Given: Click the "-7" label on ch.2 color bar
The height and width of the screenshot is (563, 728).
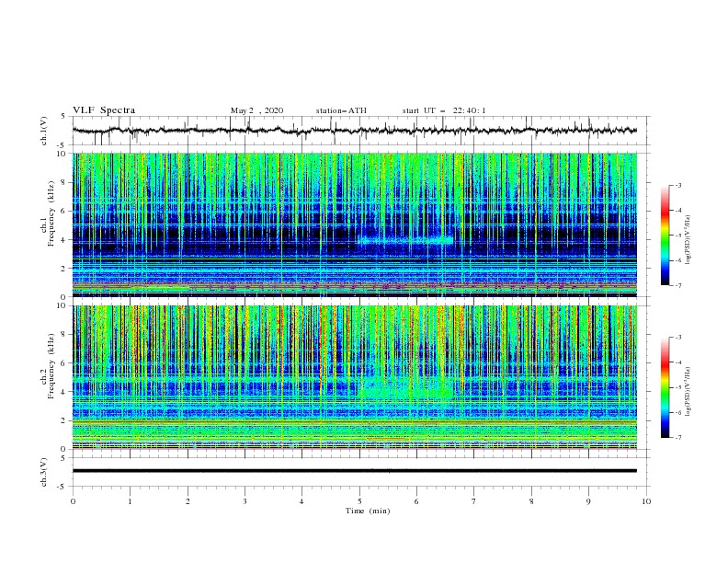Looking at the screenshot, I should pos(678,438).
